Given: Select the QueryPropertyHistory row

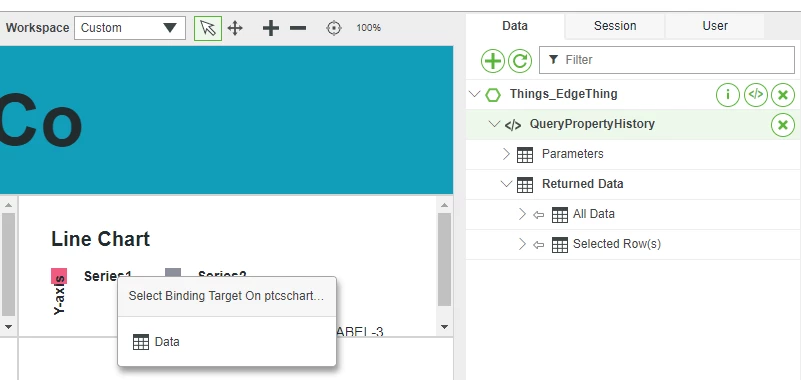Looking at the screenshot, I should [633, 124].
